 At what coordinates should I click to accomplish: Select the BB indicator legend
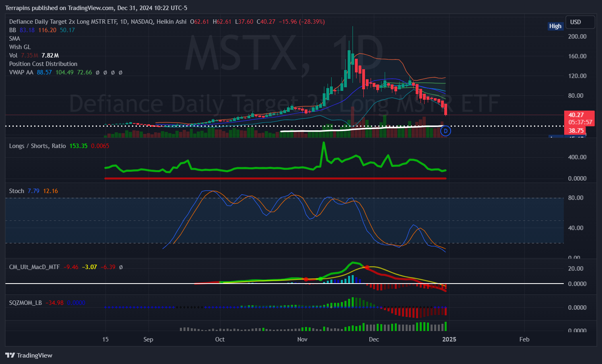pyautogui.click(x=13, y=30)
